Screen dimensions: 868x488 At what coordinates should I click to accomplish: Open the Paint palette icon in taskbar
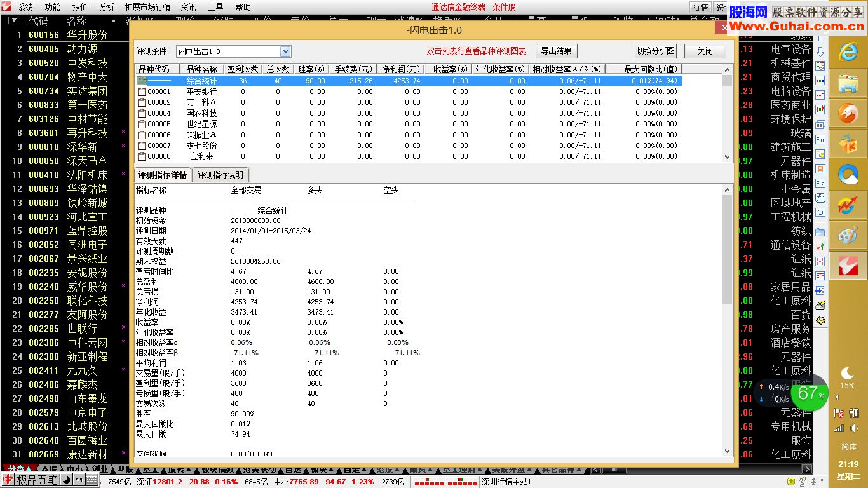(848, 234)
